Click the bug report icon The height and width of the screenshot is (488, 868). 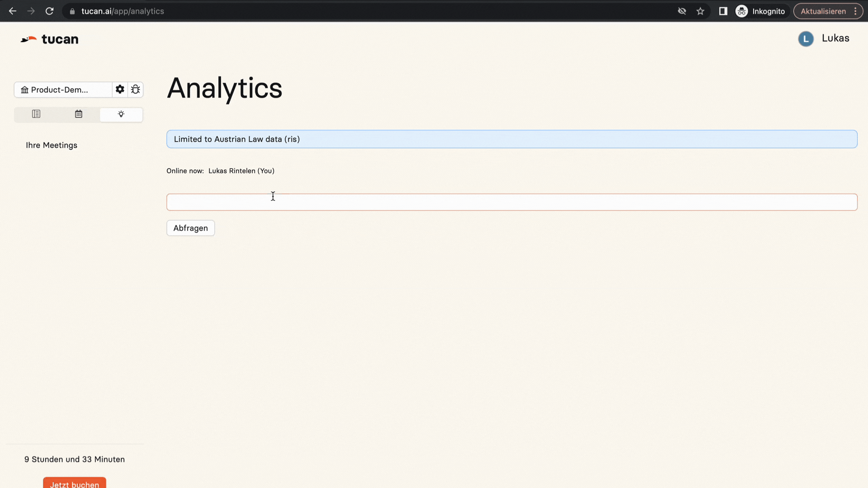[136, 89]
